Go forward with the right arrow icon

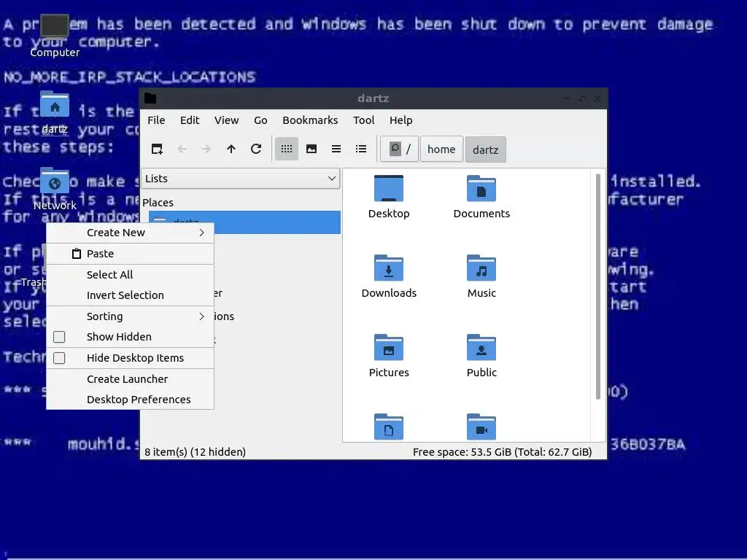pos(206,149)
